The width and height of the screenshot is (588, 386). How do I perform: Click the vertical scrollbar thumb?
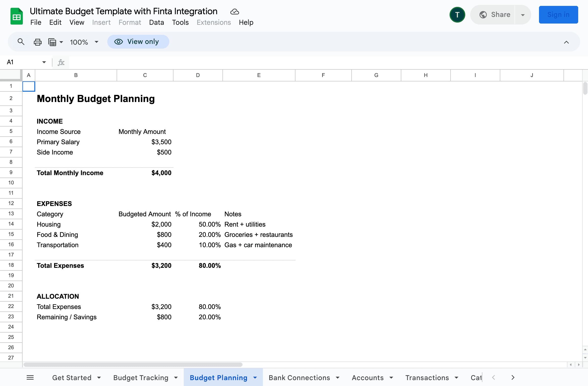[x=585, y=89]
